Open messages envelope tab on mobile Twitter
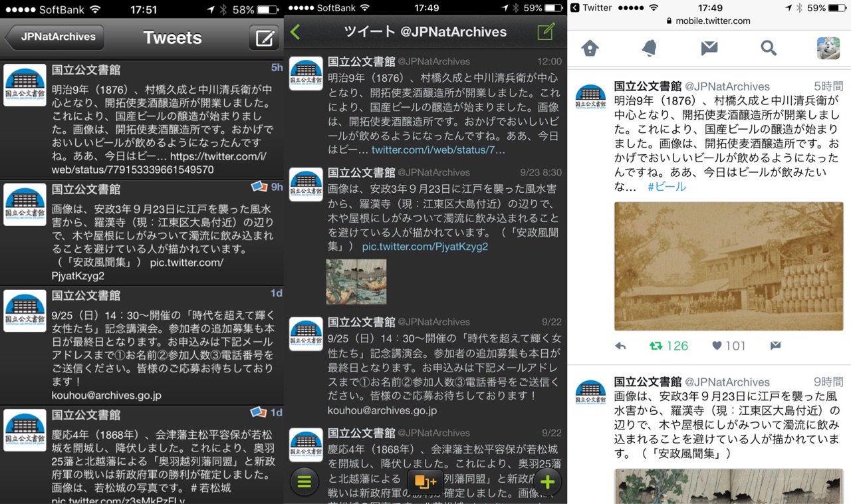Screen dimensions: 851x504 (x=709, y=48)
